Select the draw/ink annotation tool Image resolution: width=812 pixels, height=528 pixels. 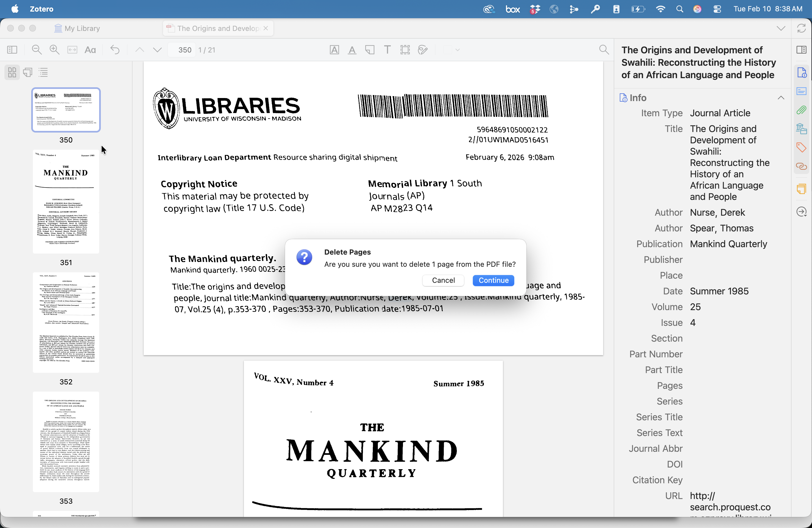[423, 50]
